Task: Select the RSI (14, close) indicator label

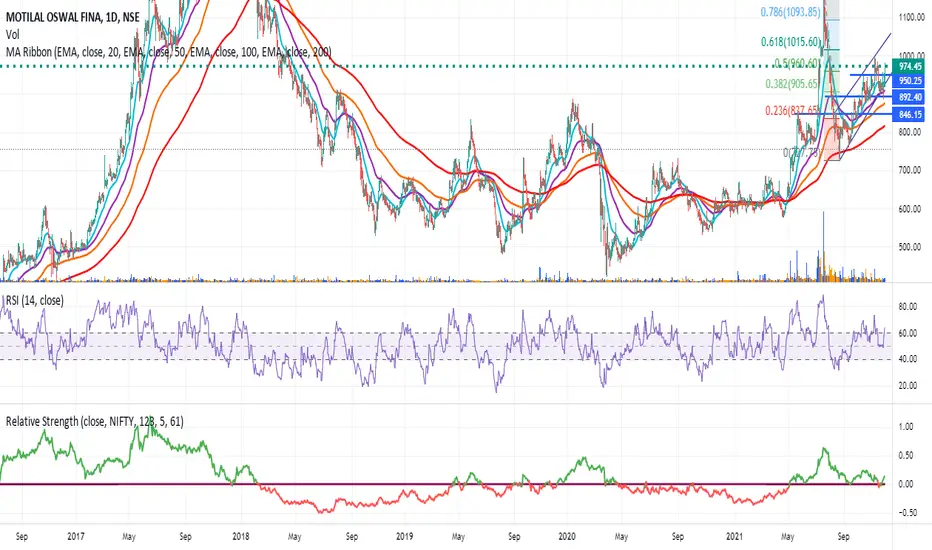Action: tap(34, 300)
